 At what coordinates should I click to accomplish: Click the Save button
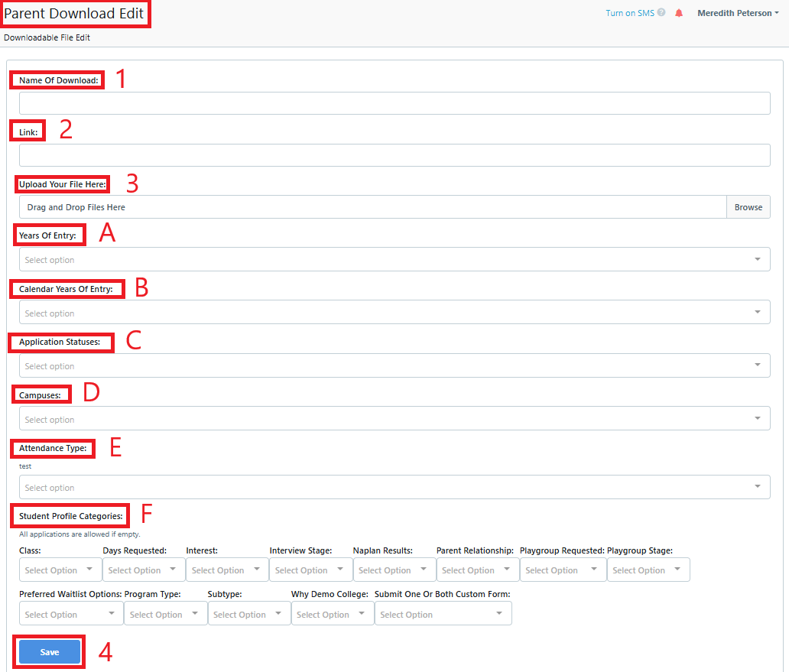(x=48, y=651)
